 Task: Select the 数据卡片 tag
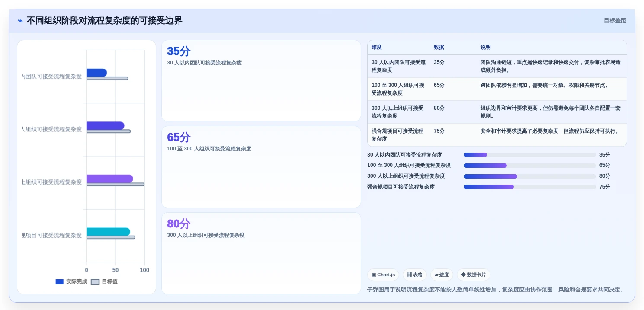[x=474, y=275]
